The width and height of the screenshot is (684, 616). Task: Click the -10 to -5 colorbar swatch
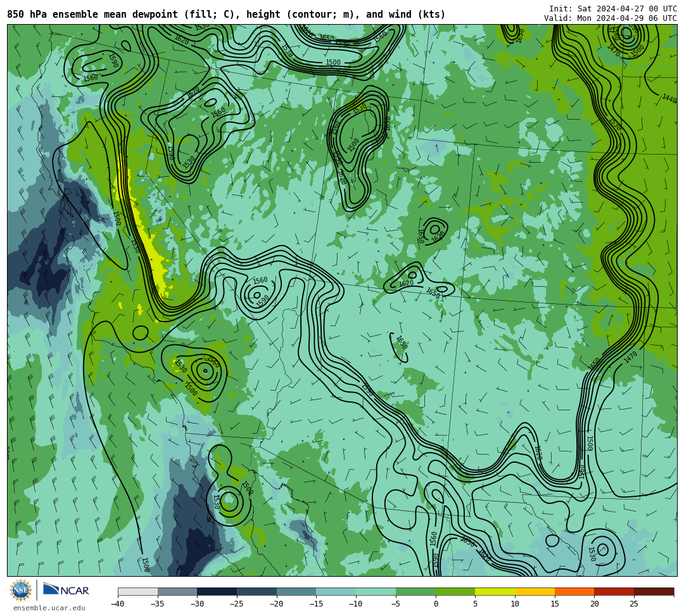pyautogui.click(x=376, y=591)
